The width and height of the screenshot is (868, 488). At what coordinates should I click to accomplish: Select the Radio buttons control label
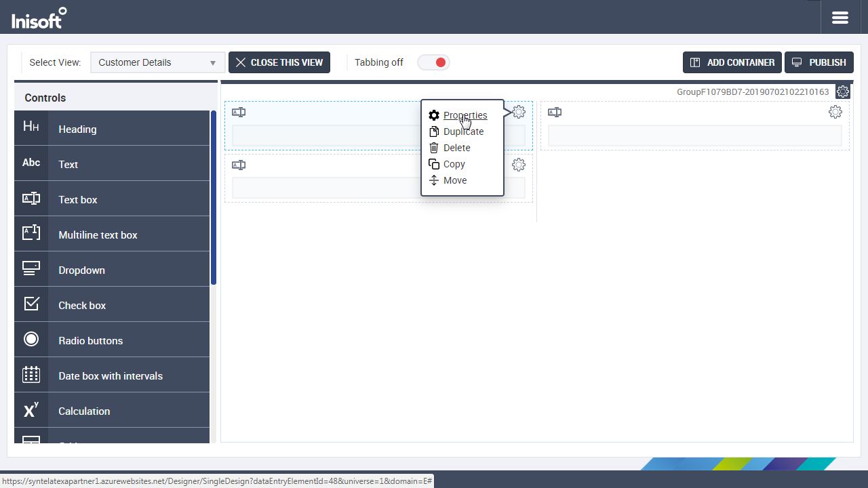(90, 340)
